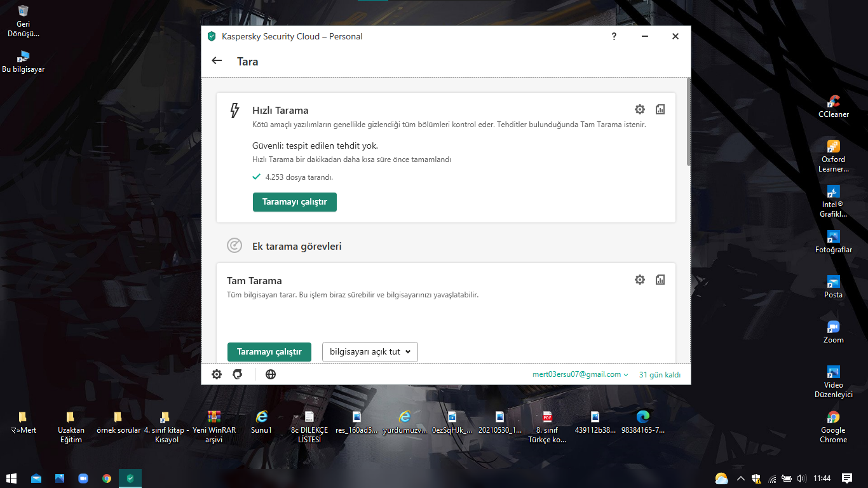Screen dimensions: 868x488
Task: Run the Hızlı Tarama scan with Taramayı çalıştır
Action: coord(295,202)
